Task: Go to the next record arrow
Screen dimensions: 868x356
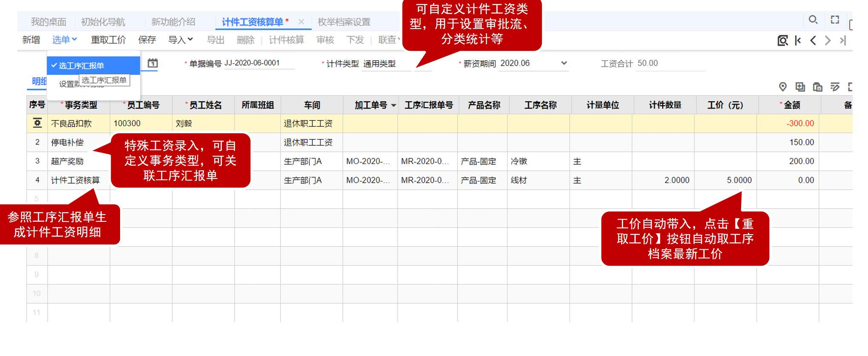Action: click(828, 40)
